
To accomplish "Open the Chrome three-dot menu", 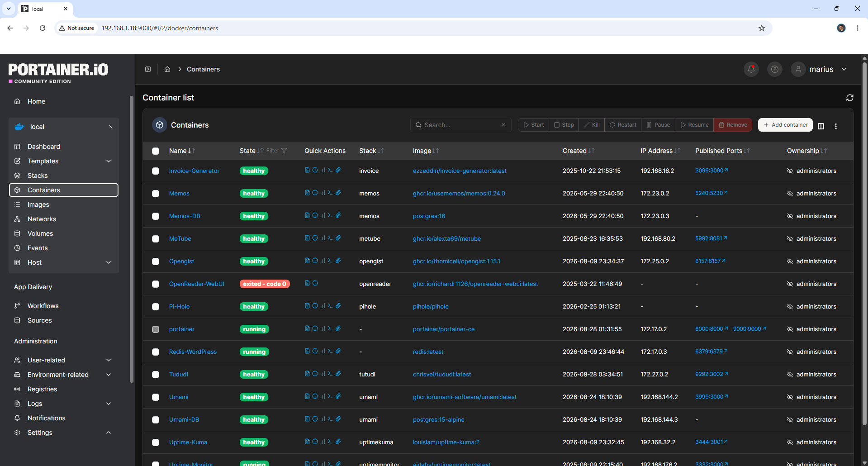I will click(858, 28).
